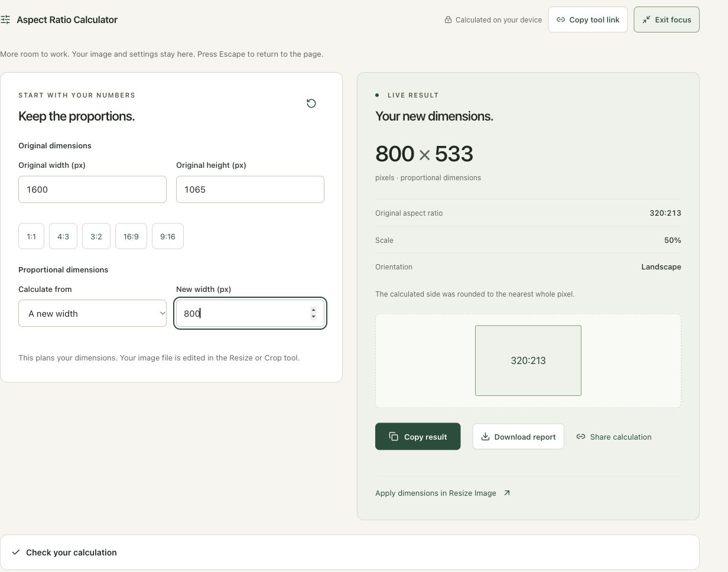
Task: Select the 16:9 ratio preset
Action: point(131,236)
